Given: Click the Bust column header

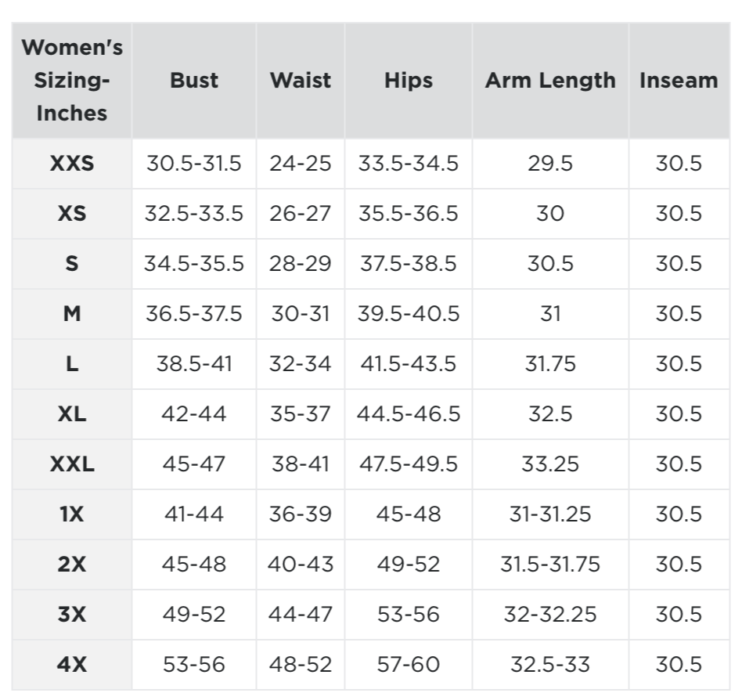Looking at the screenshot, I should click(x=194, y=81).
